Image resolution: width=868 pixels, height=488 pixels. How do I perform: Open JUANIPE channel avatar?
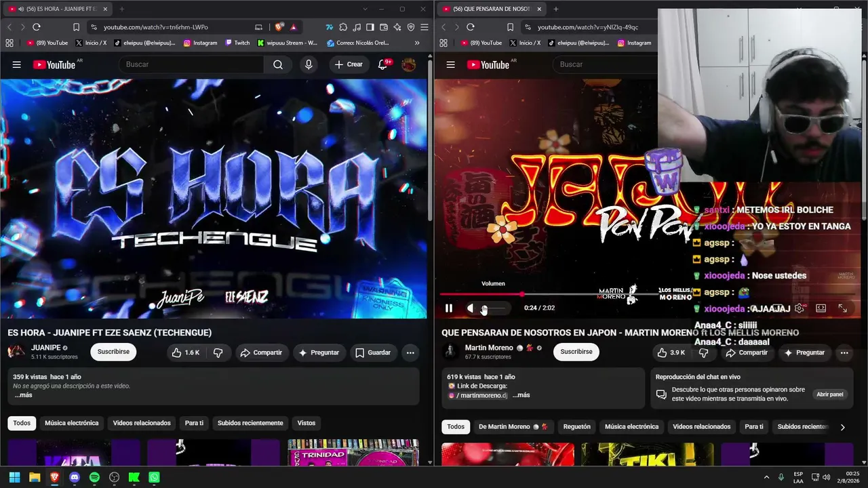pos(16,352)
